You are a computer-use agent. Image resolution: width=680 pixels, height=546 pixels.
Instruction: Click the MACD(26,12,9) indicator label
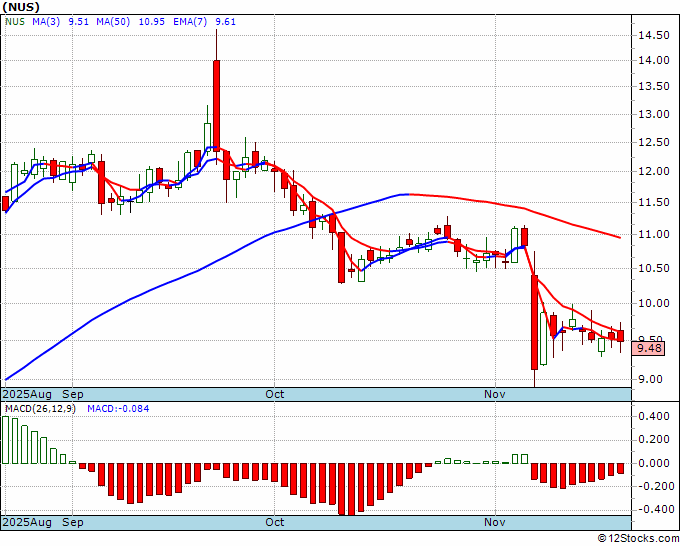pos(40,409)
